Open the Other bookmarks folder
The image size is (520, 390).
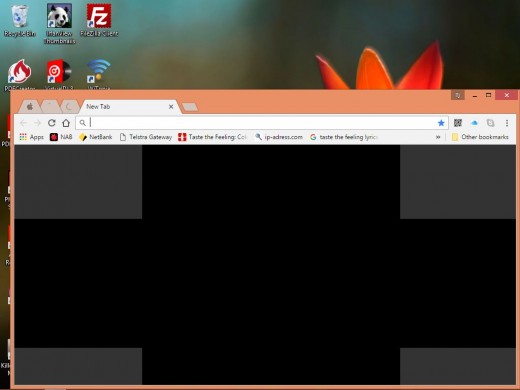480,137
